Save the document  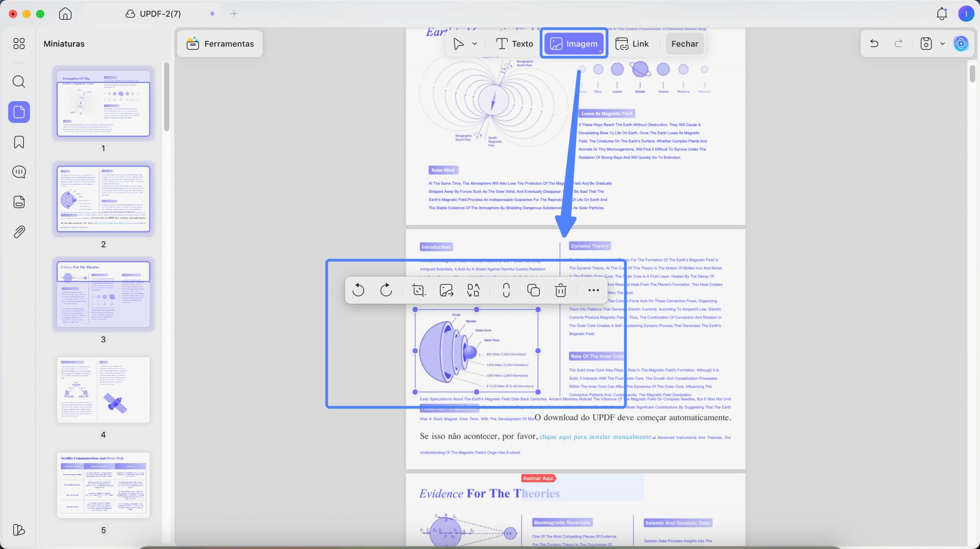[x=926, y=44]
